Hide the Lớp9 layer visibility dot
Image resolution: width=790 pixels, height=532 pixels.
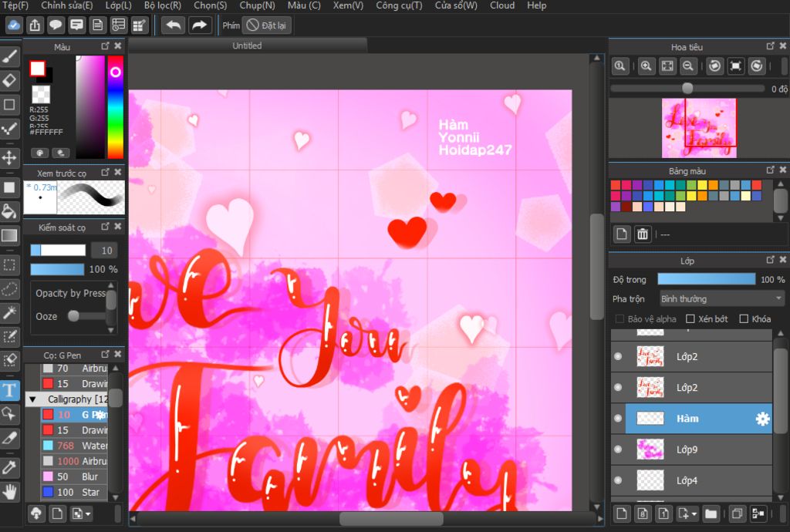click(617, 450)
